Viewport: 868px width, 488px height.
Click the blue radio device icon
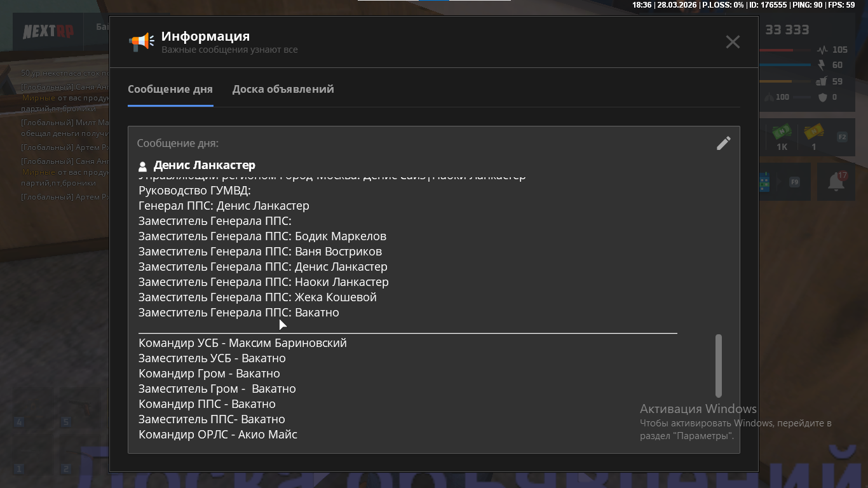click(764, 182)
